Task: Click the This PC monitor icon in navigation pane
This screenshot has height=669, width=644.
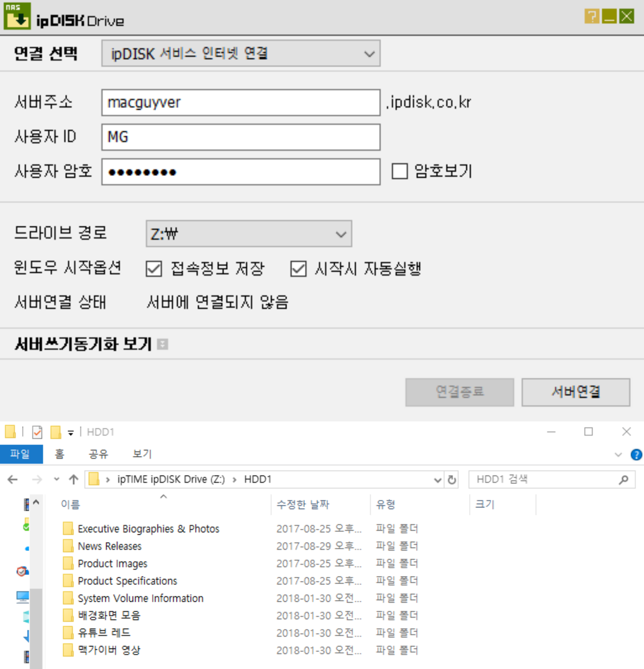Action: click(23, 597)
